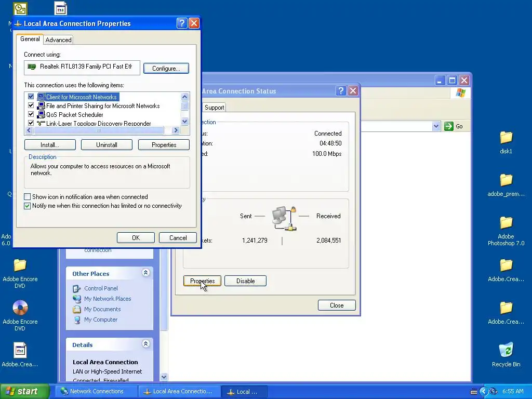This screenshot has height=399, width=532.
Task: Uncheck Client for Microsoft Networks
Action: click(31, 97)
